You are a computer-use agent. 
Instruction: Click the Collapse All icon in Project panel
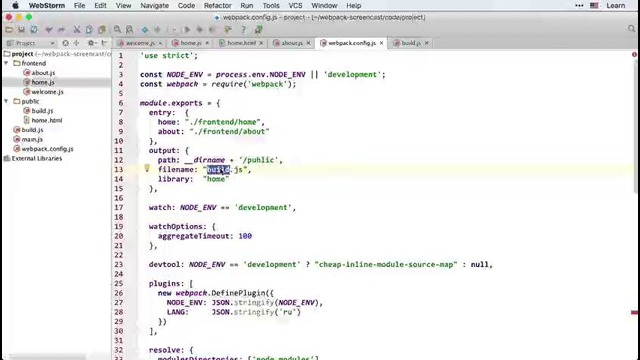pyautogui.click(x=76, y=43)
